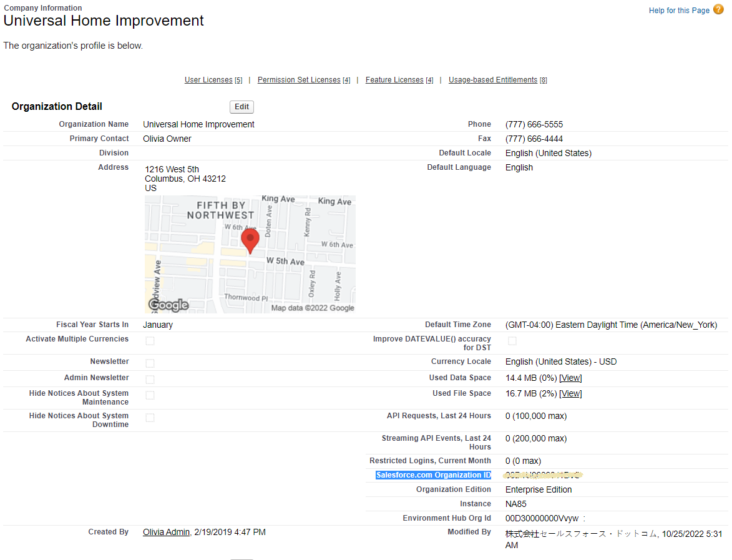Click the Universal Home Improvement organization name value
732x560 pixels.
pyautogui.click(x=198, y=124)
